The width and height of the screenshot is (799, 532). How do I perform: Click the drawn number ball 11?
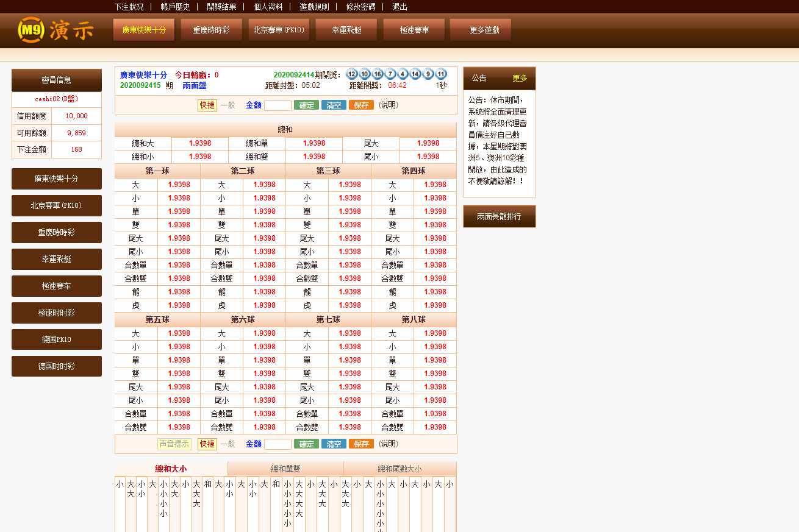point(440,74)
